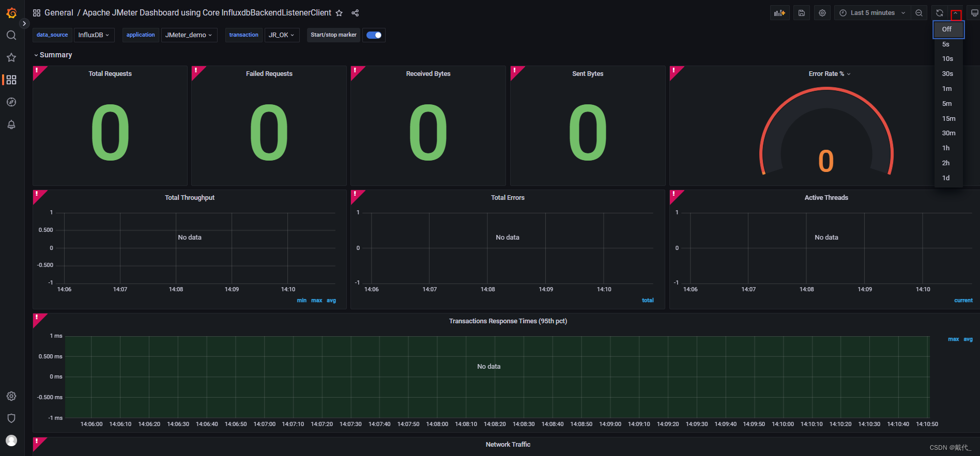Click the General folder breadcrumb
The image size is (980, 456).
coord(59,13)
